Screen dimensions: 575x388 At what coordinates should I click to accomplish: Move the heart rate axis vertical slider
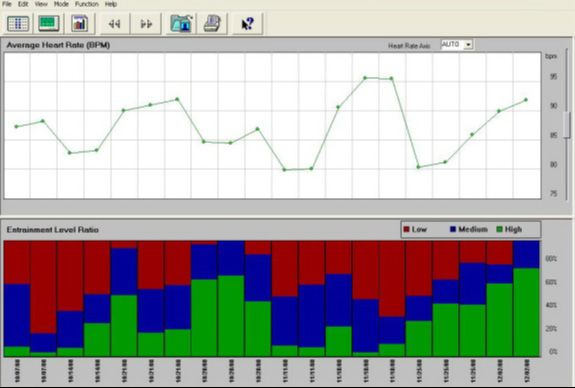pyautogui.click(x=567, y=125)
